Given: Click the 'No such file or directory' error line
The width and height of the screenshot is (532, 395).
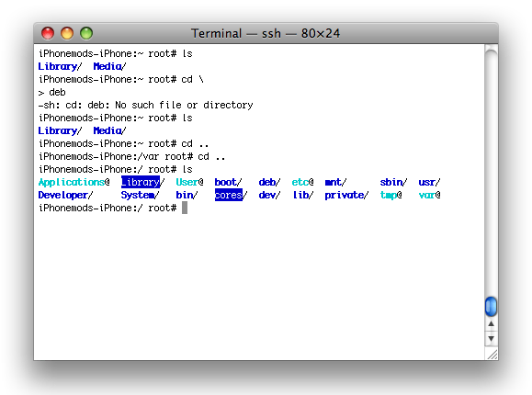Looking at the screenshot, I should point(145,106).
